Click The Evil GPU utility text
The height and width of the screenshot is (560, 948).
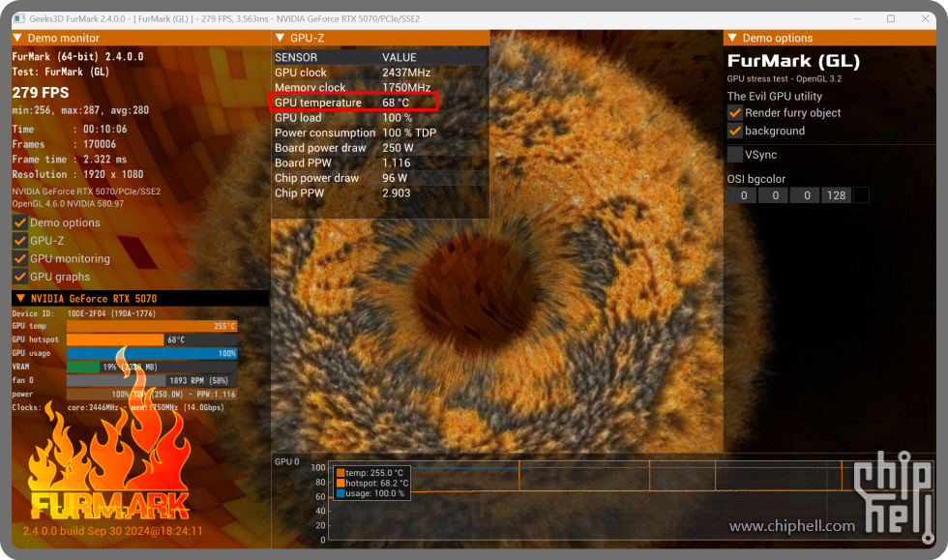click(775, 96)
